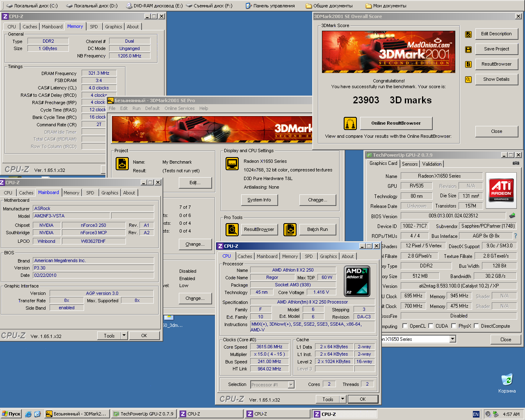Open the SPD tab in the Memory CPU-Z window
The image size is (525, 420).
point(94,27)
